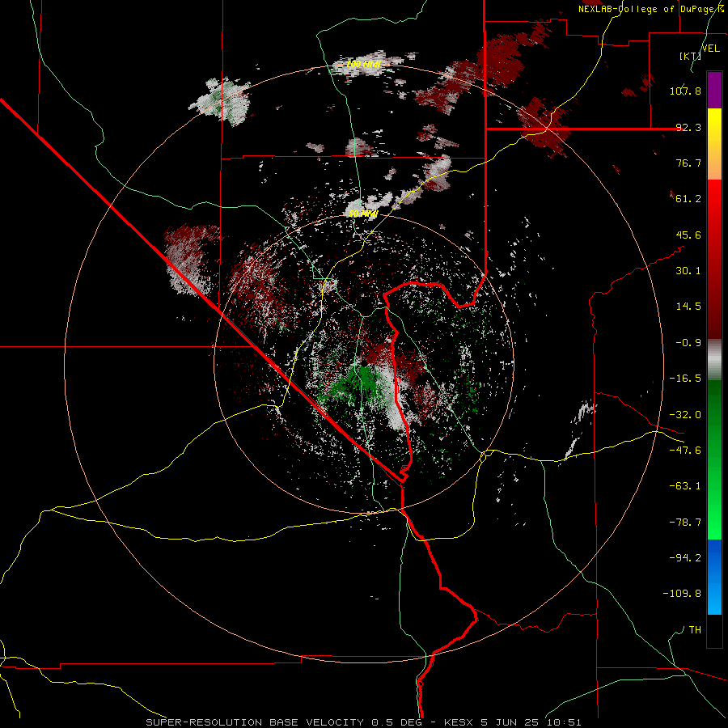Click the 14.5 legend value
The height and width of the screenshot is (728, 728).
tap(688, 307)
